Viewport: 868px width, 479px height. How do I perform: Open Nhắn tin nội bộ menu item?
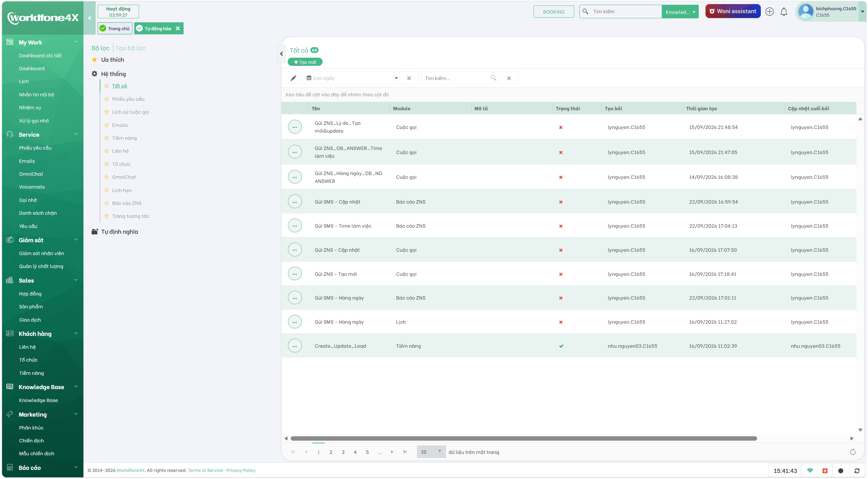click(37, 95)
